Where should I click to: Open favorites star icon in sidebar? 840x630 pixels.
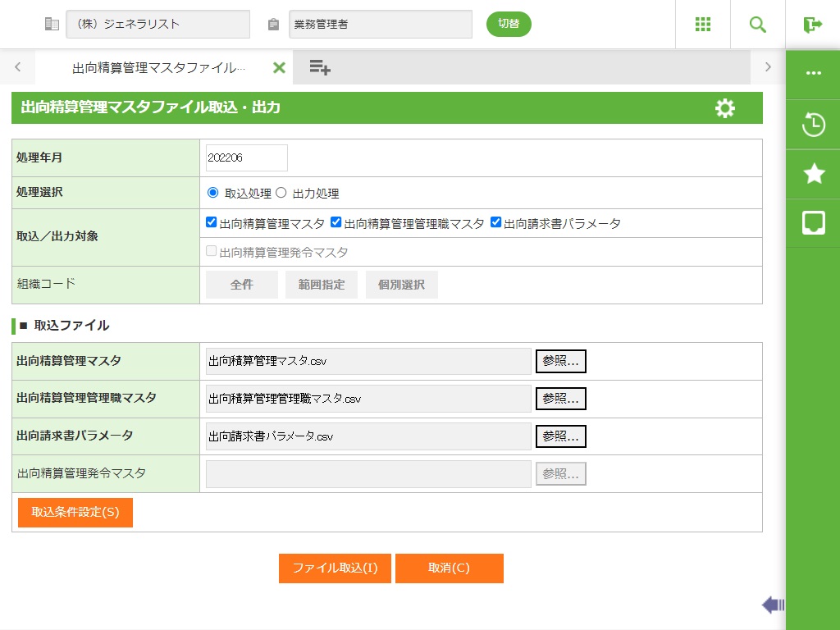pos(813,173)
